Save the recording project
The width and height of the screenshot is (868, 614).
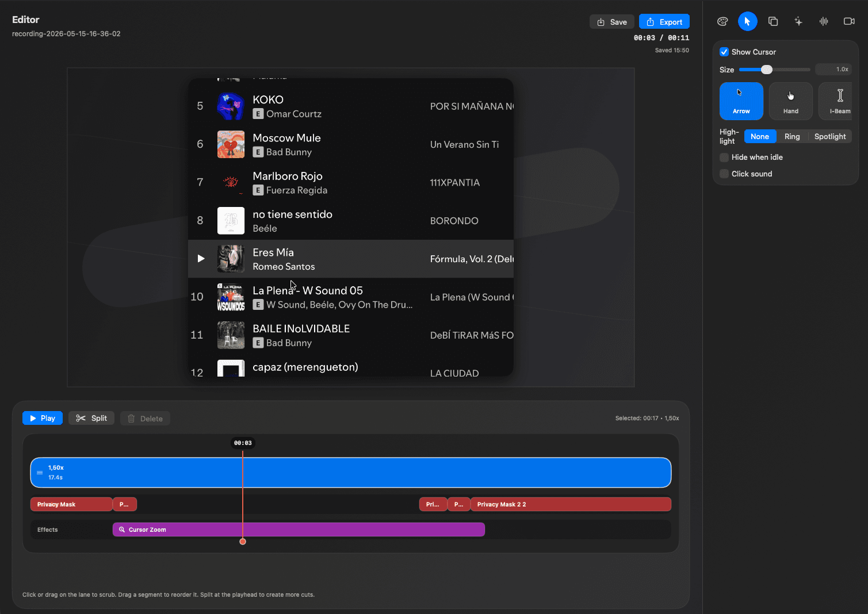[612, 22]
